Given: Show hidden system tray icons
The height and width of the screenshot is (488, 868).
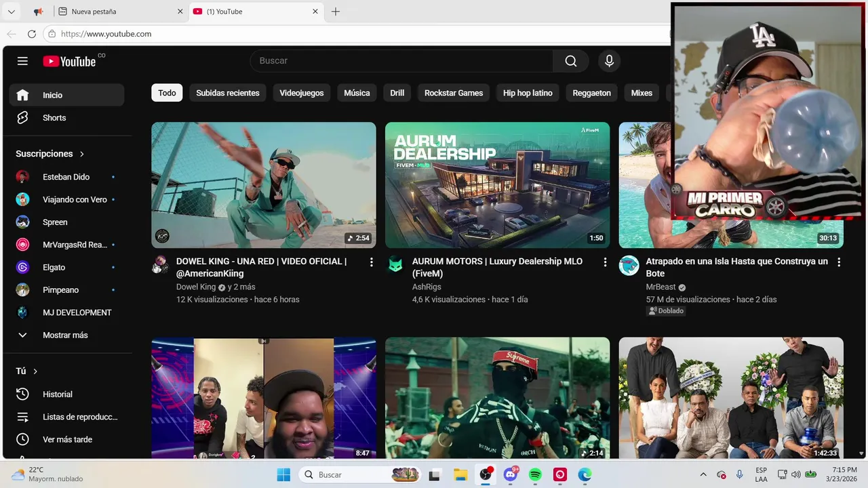Looking at the screenshot, I should tap(703, 475).
